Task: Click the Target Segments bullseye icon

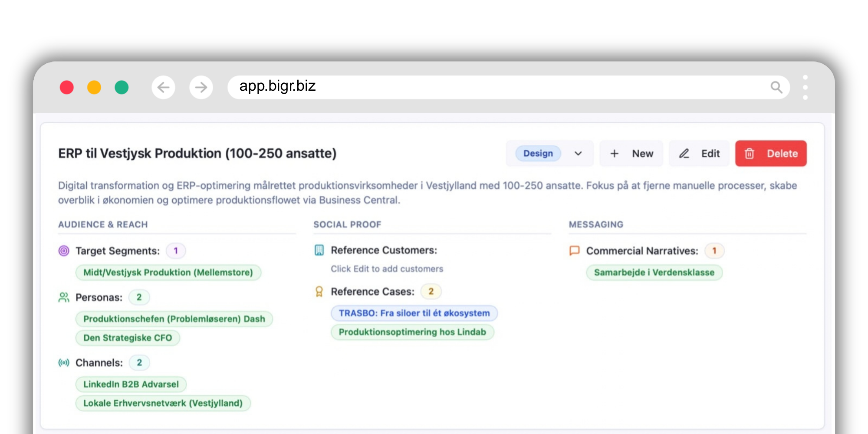Action: pyautogui.click(x=64, y=251)
